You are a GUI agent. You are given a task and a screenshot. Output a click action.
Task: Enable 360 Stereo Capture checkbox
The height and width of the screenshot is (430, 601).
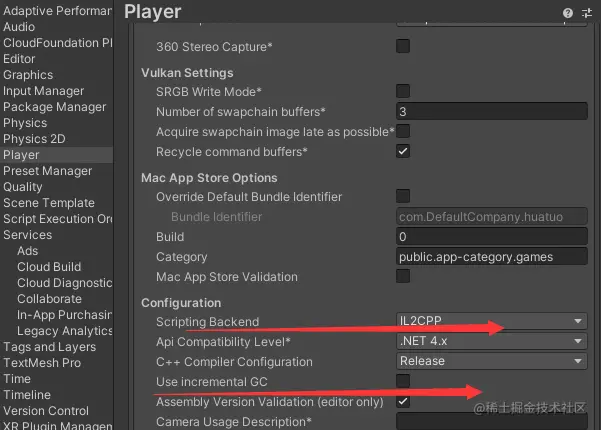(403, 46)
